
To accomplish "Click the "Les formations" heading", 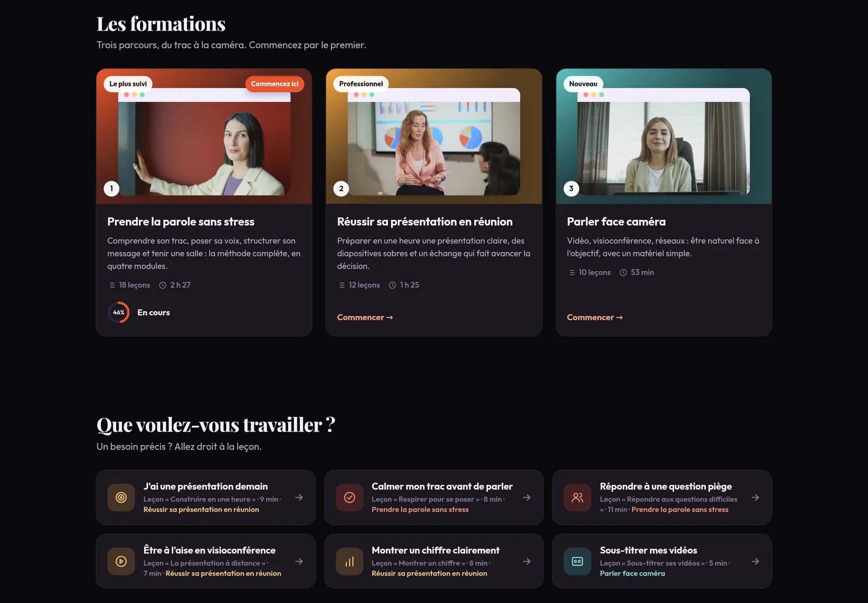I will point(161,24).
